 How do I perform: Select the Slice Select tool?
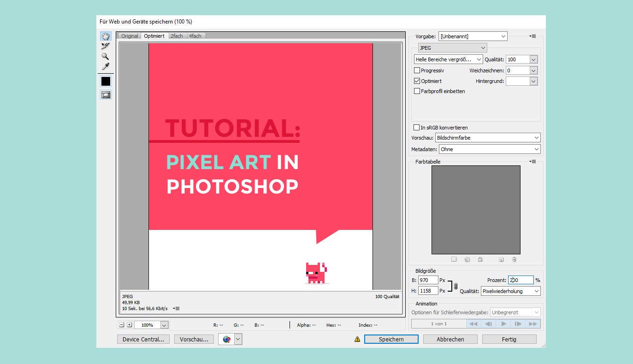point(106,46)
